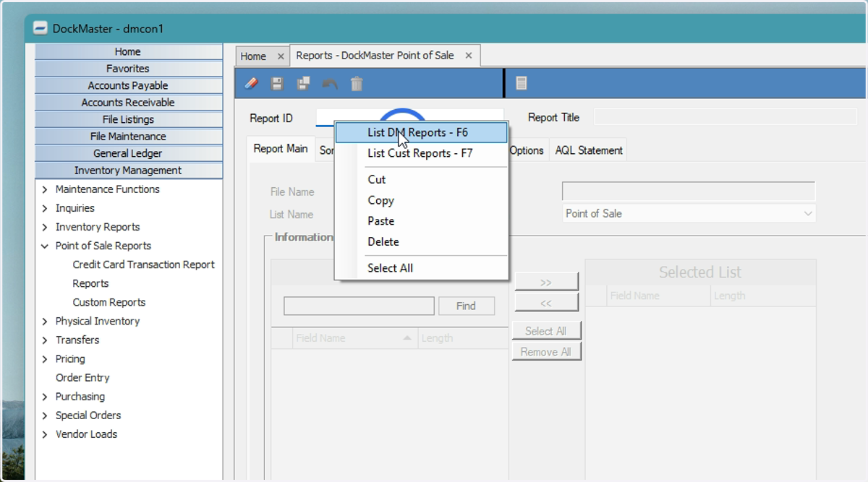Open Reports under Point of Sale Reports
The image size is (868, 482).
(90, 283)
